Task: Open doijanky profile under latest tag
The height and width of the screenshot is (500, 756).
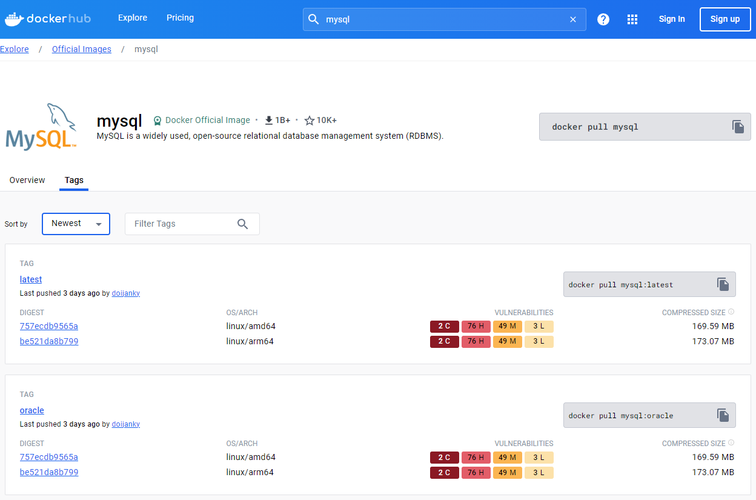Action: point(126,293)
